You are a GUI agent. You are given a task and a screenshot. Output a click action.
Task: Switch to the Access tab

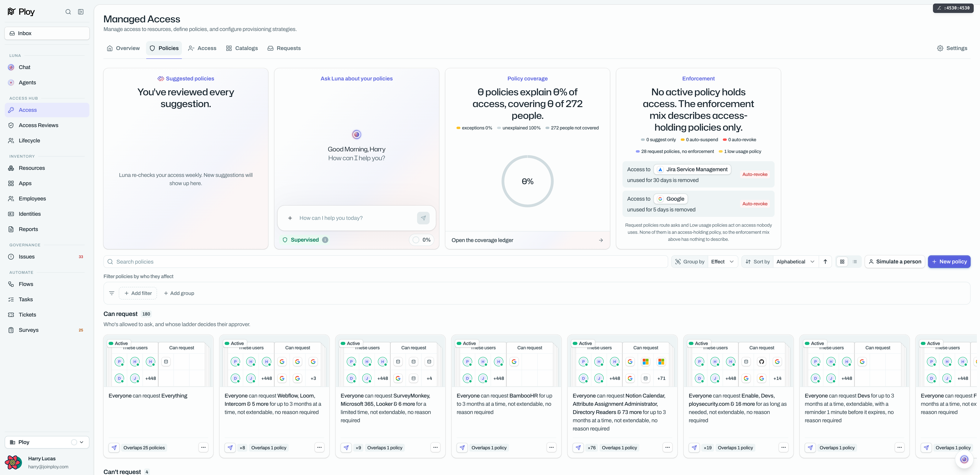point(202,48)
